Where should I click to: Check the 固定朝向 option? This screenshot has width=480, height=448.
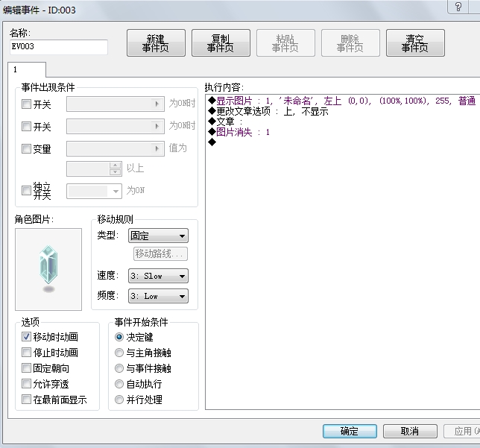pyautogui.click(x=26, y=367)
